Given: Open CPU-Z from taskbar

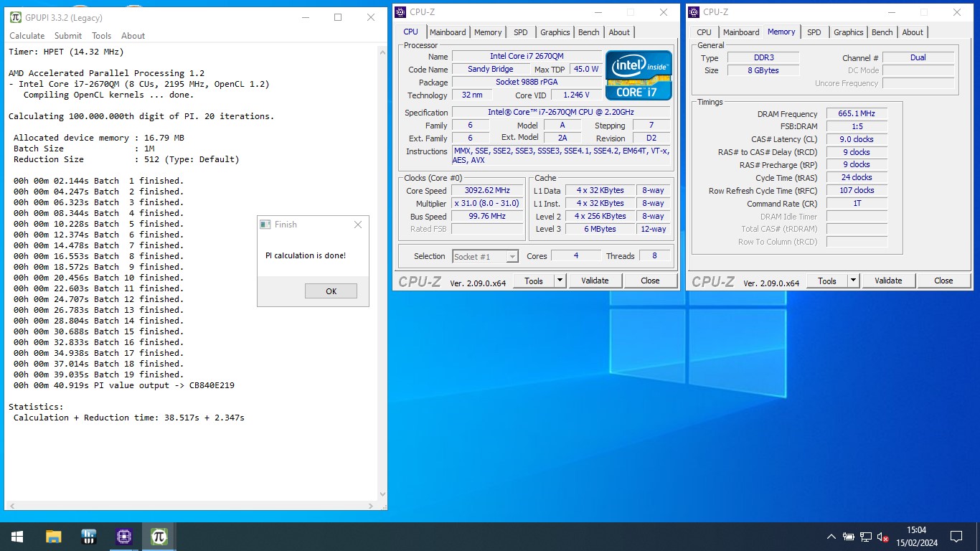Looking at the screenshot, I should (x=124, y=536).
